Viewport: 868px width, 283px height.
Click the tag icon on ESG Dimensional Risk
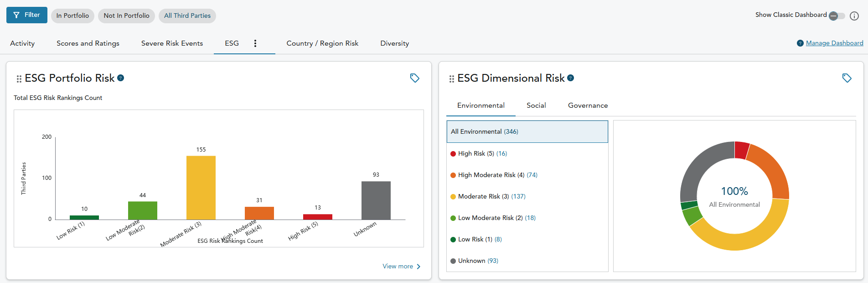click(847, 78)
